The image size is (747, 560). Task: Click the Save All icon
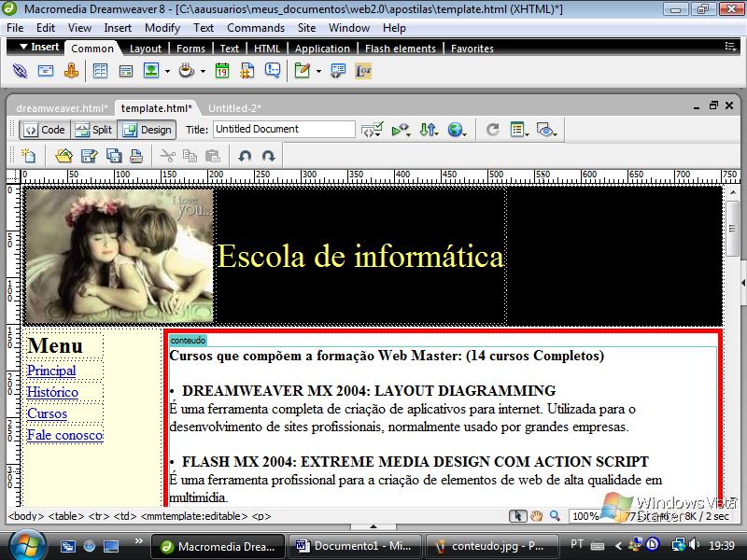point(114,156)
